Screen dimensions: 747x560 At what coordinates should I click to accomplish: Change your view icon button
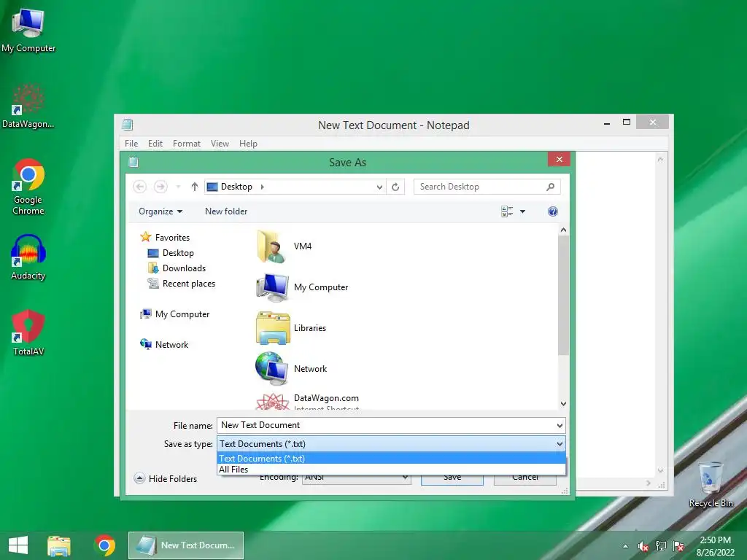pyautogui.click(x=507, y=211)
